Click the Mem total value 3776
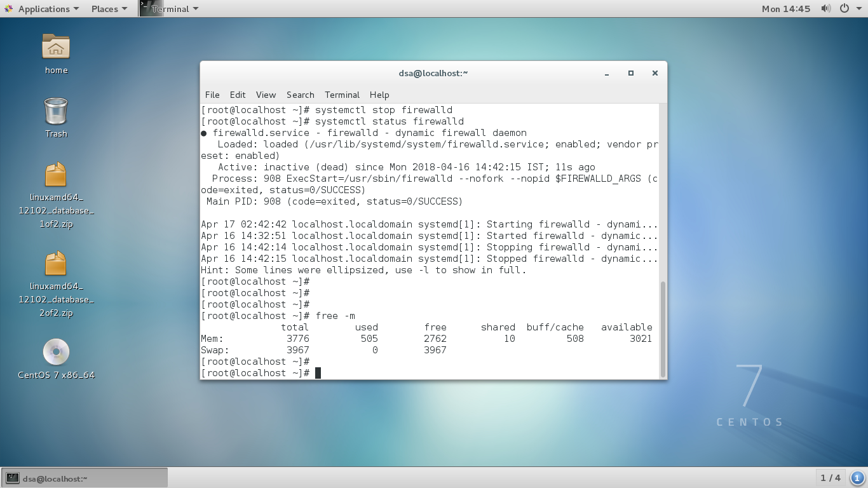Image resolution: width=868 pixels, height=488 pixels. point(297,339)
